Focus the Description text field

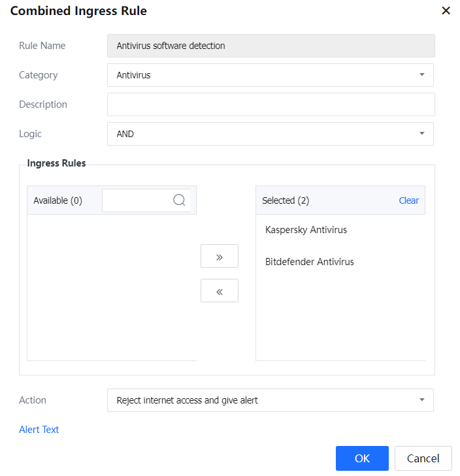271,104
